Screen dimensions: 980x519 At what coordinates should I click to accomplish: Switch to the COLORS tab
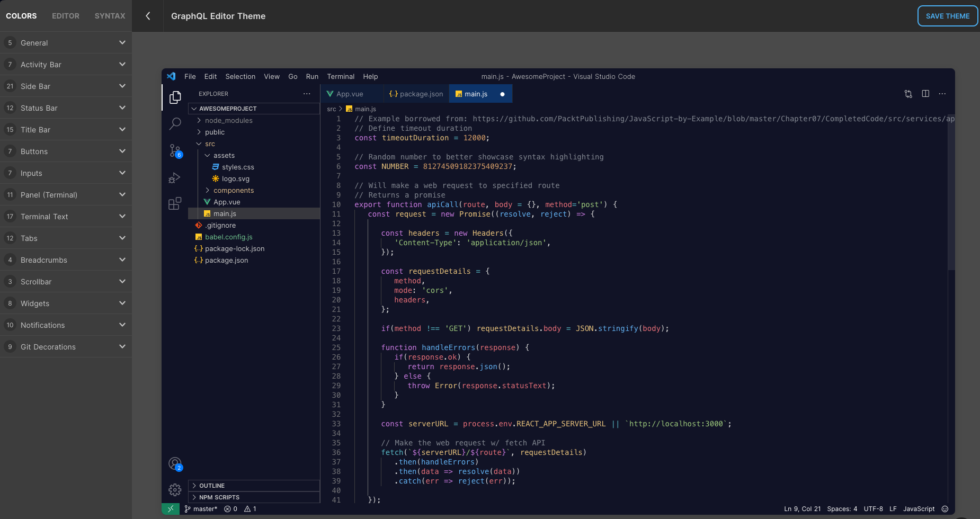tap(21, 16)
